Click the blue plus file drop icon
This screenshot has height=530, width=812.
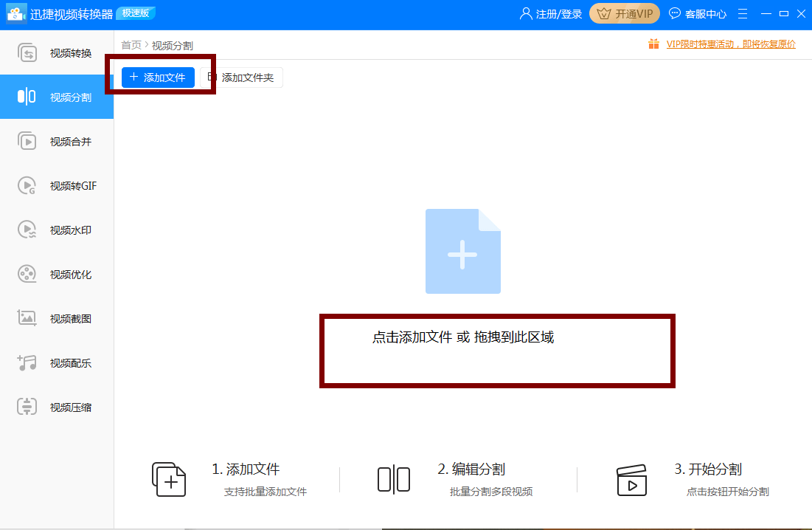(462, 251)
